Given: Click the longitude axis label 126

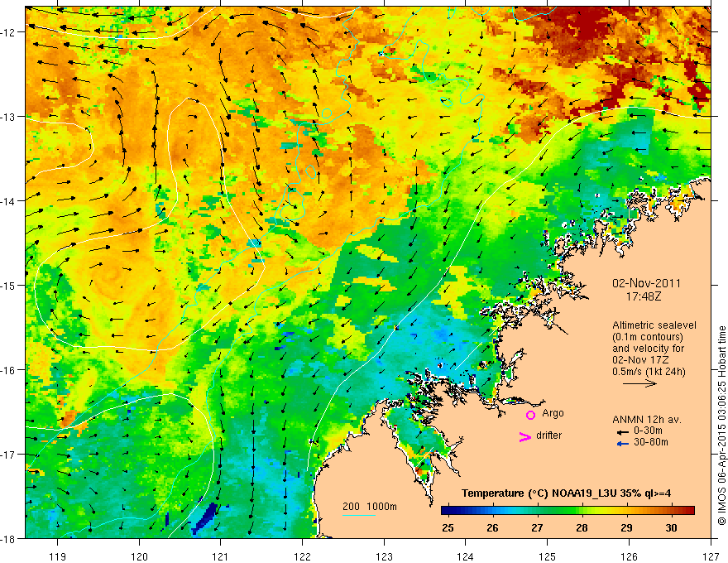Looking at the screenshot, I should 629,556.
